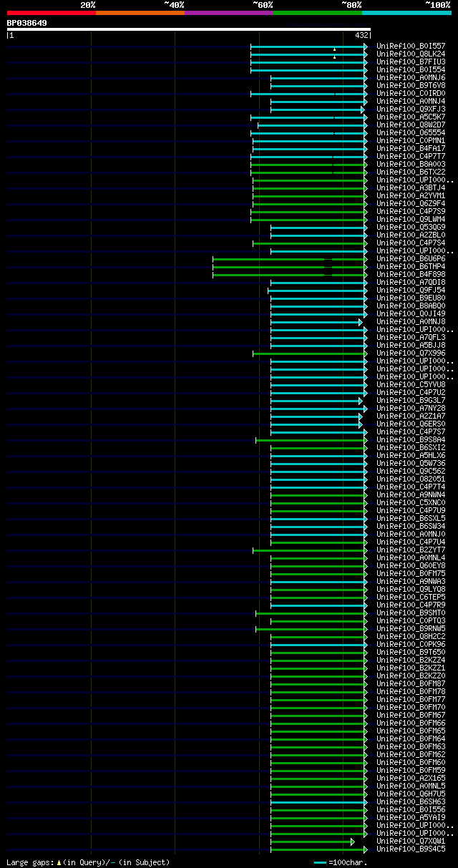Click the orange ~40% identity legend segment

coord(140,13)
